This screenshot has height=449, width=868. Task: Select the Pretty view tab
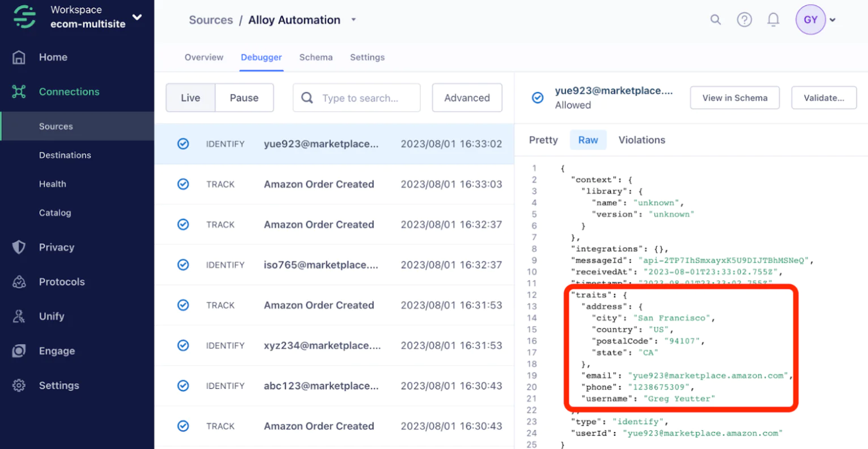(x=543, y=140)
